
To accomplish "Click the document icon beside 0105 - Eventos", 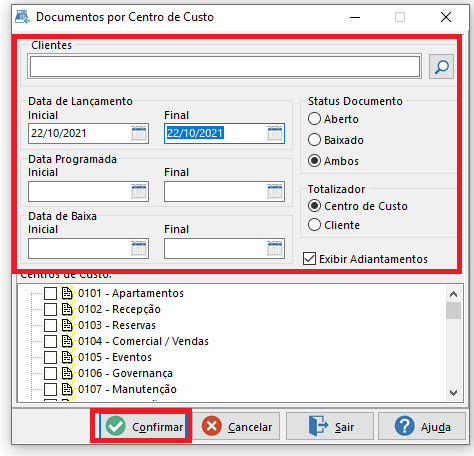I will [67, 357].
